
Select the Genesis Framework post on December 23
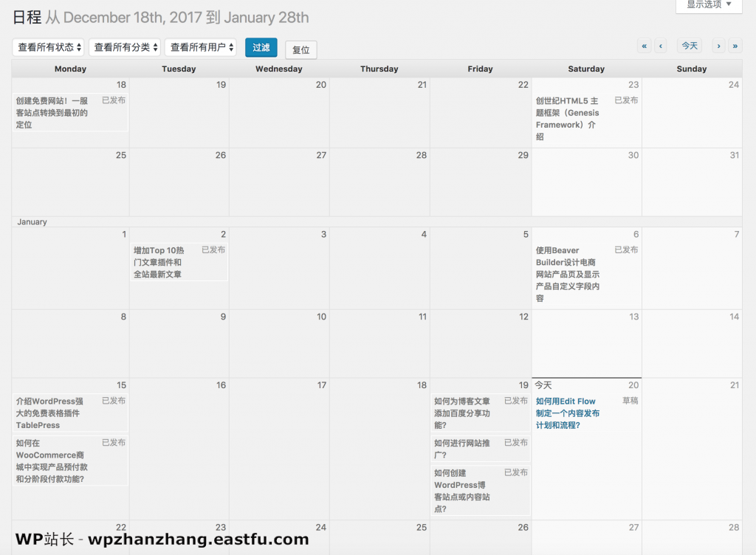coord(567,118)
